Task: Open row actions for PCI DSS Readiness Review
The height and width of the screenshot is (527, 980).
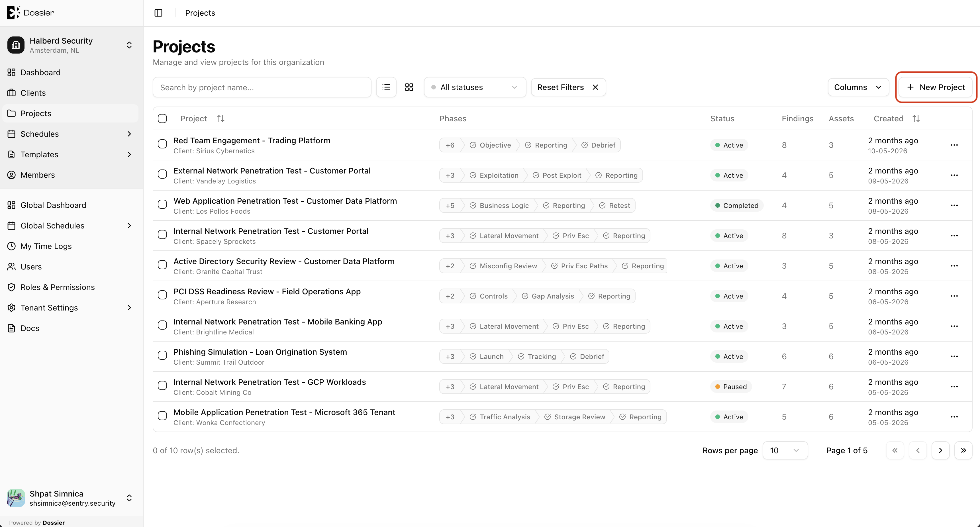Action: [954, 296]
